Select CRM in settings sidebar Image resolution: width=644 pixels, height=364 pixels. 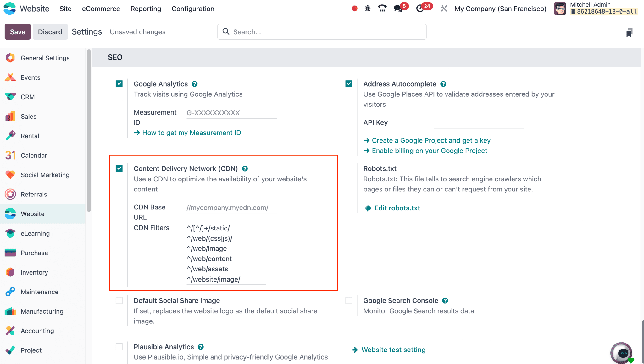coord(28,97)
